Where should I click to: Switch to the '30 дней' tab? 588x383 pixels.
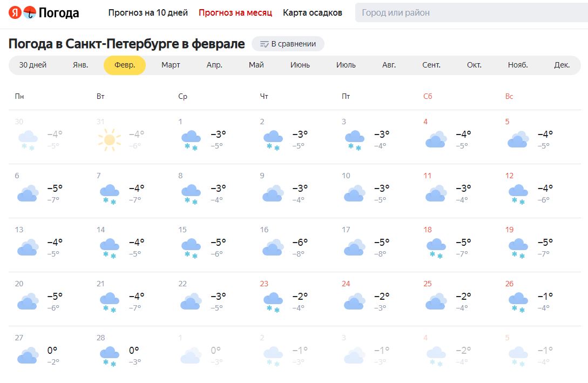(x=33, y=65)
